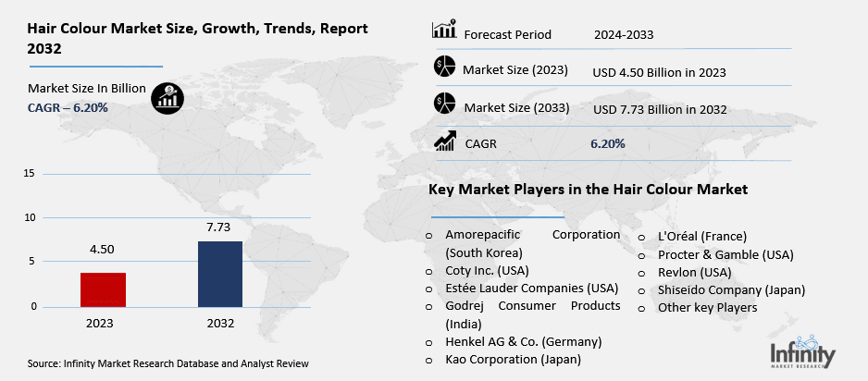Click the Other key Players entry
Viewport: 868px width, 381px height.
click(707, 307)
